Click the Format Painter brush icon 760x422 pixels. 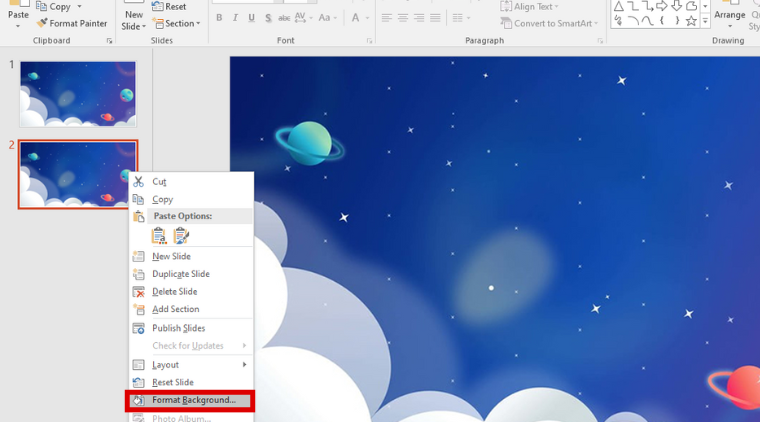tap(43, 23)
